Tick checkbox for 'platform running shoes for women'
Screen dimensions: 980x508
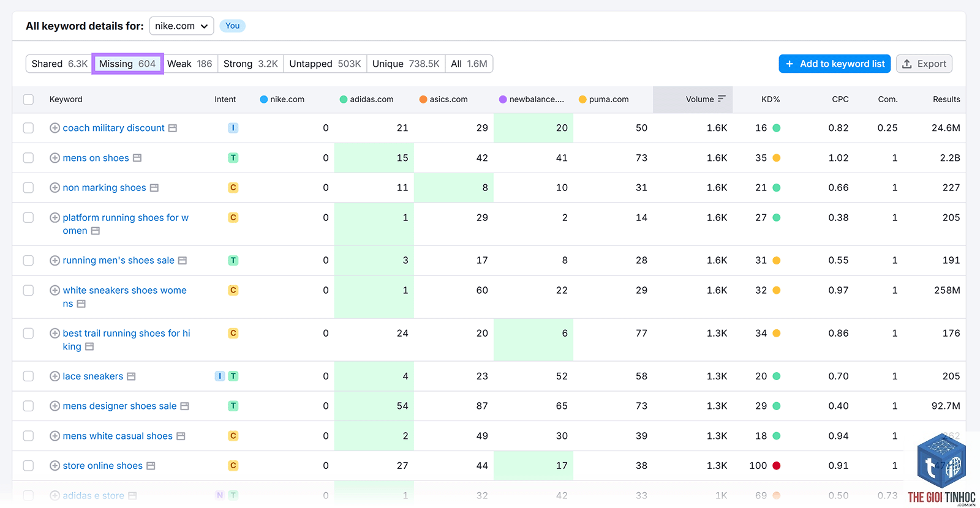click(28, 218)
